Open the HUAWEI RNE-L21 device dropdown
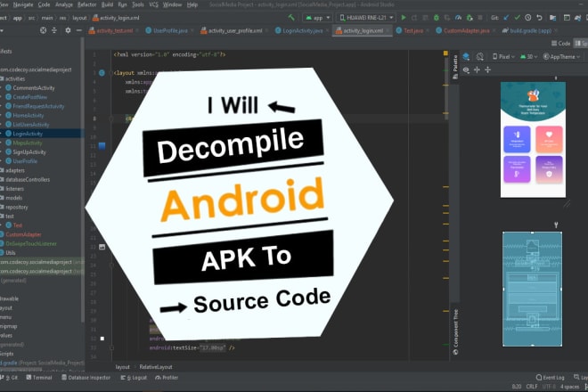 [365, 18]
